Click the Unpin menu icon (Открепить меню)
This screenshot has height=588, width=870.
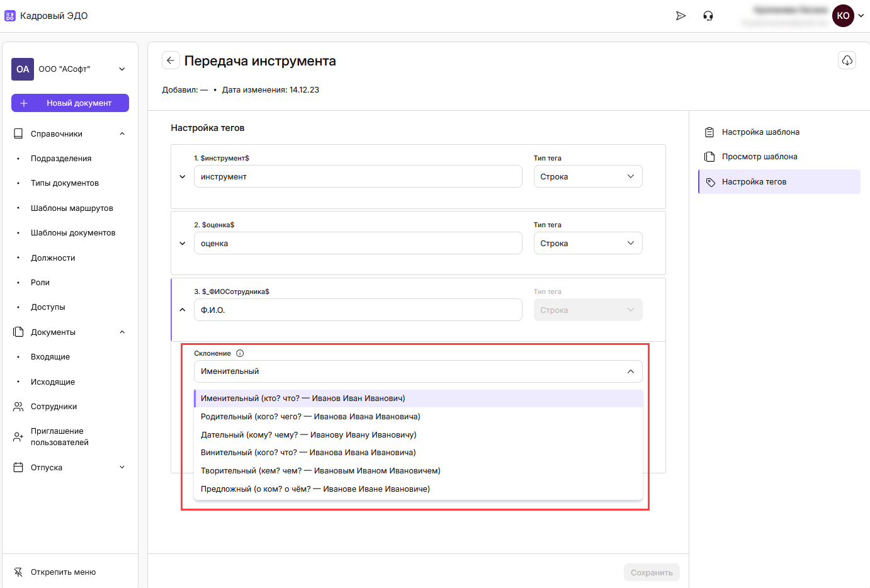point(18,572)
